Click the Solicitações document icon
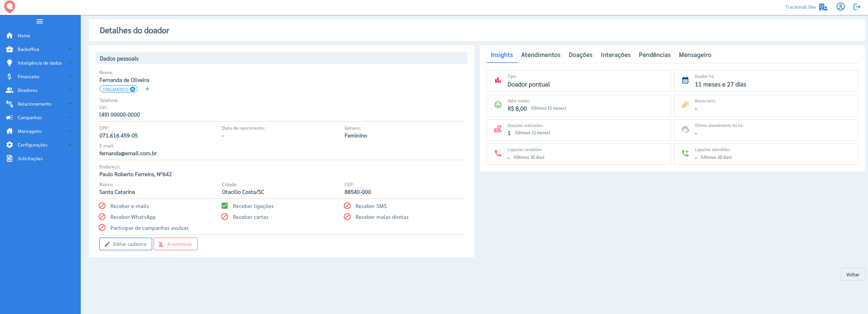 [x=10, y=158]
